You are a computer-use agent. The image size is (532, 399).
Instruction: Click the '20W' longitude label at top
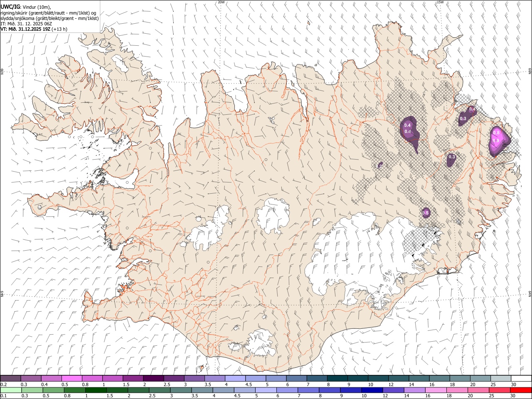coord(222,2)
